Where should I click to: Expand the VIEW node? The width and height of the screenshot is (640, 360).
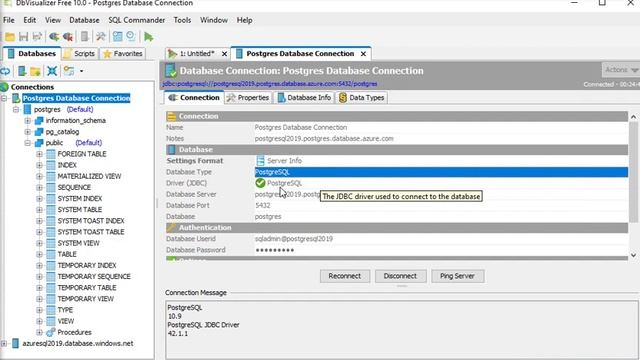(x=39, y=321)
